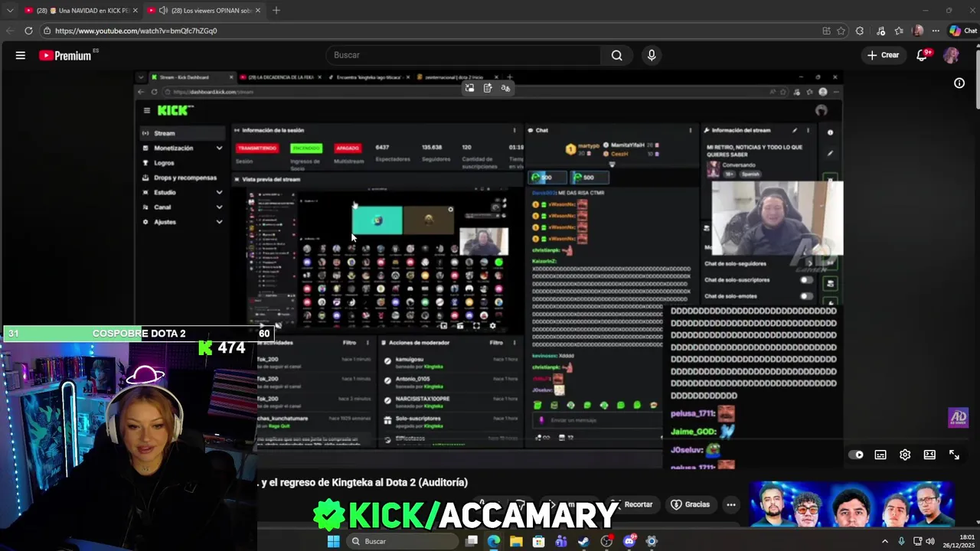Click title text "y el regreso de Kingteka al Dota 2 (Auditoría)"
This screenshot has height=551, width=980.
pos(364,482)
